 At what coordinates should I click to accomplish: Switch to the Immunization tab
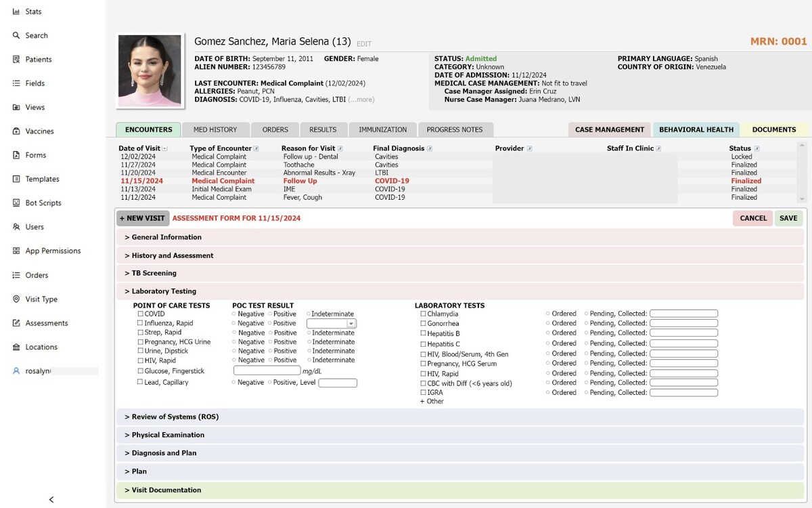383,129
